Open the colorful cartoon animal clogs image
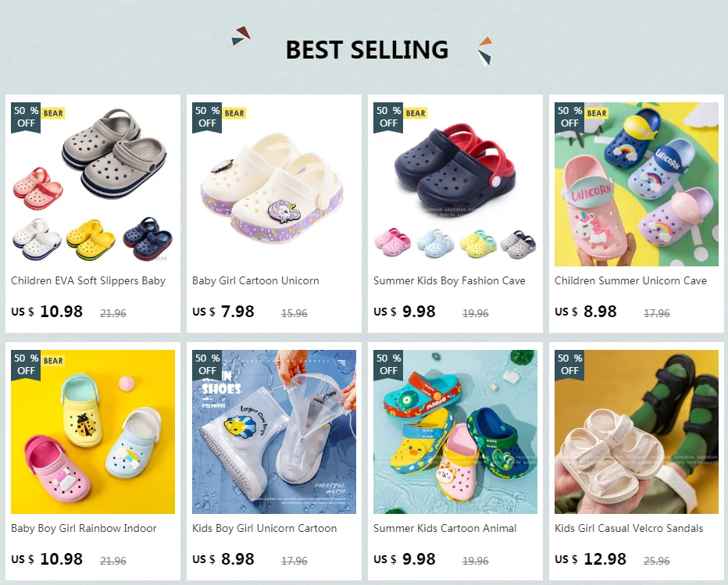This screenshot has width=728, height=585. tap(455, 432)
